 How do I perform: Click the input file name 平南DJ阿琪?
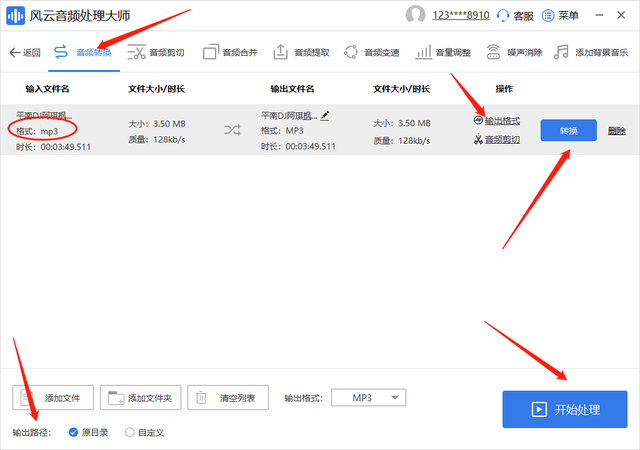44,116
